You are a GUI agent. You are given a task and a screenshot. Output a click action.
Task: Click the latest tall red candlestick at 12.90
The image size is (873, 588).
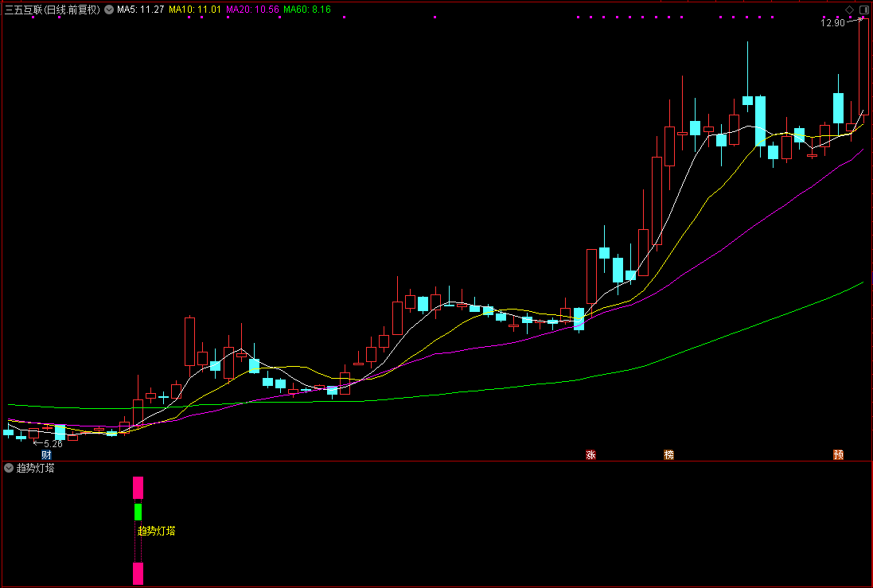click(x=863, y=67)
